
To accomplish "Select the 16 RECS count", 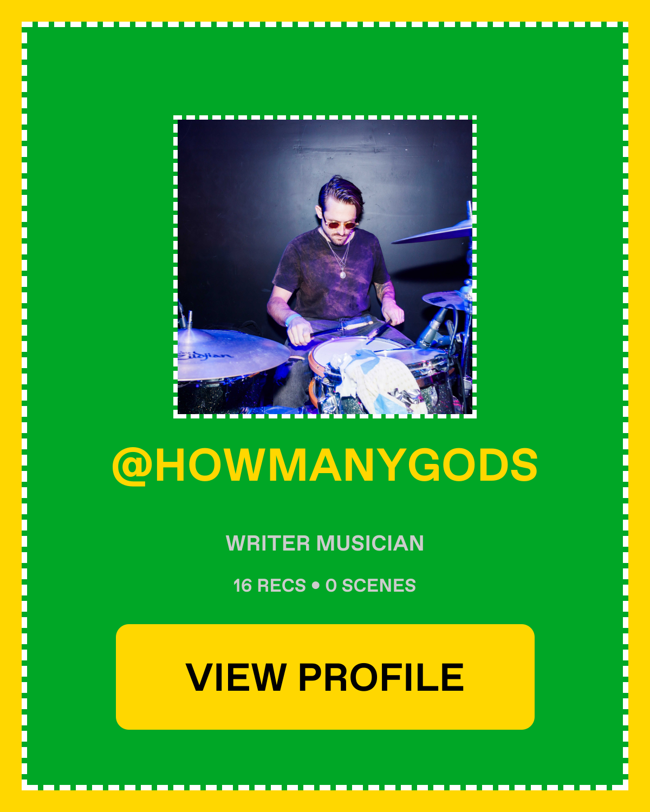I will click(x=270, y=585).
